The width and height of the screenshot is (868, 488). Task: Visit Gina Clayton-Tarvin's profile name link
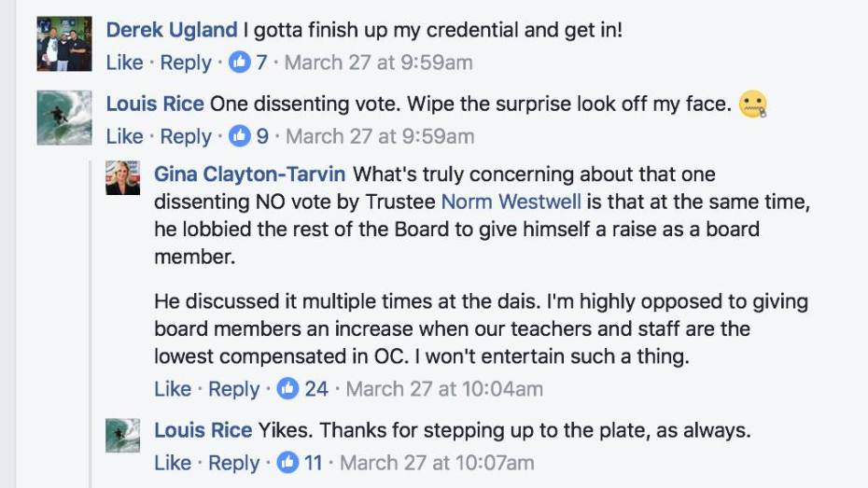[249, 174]
